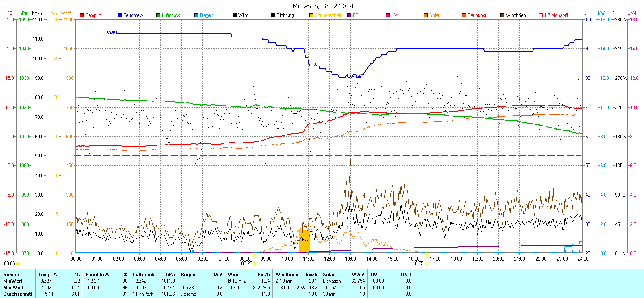The width and height of the screenshot is (644, 298).
Task: Click the pink UV legend square
Action: pyautogui.click(x=388, y=15)
